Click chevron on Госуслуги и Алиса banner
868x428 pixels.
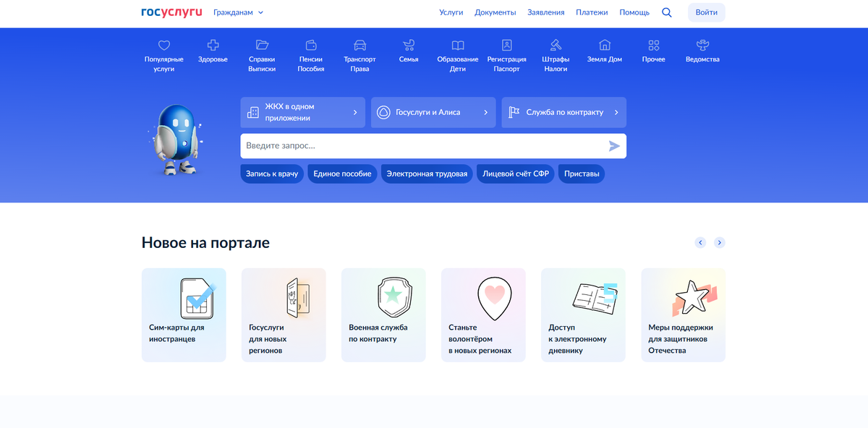(485, 112)
